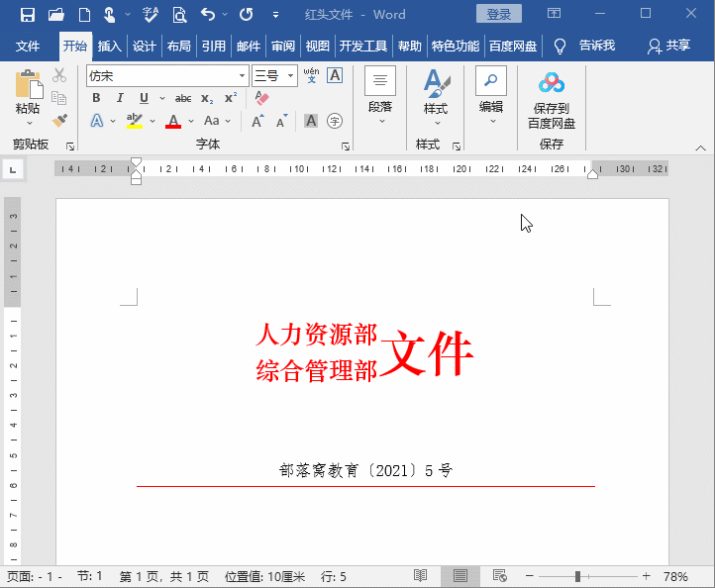Viewport: 715px width, 588px height.
Task: Open phonetic guide (wén) icon
Action: (311, 75)
